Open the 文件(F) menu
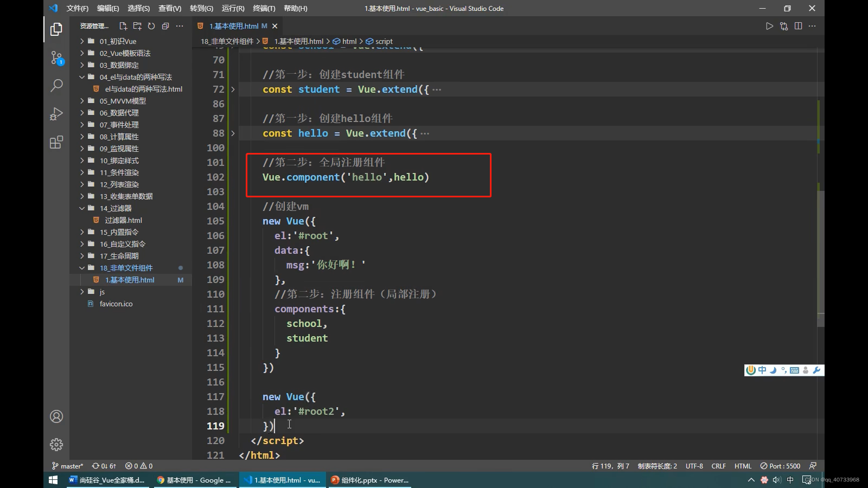The image size is (868, 488). click(x=78, y=8)
